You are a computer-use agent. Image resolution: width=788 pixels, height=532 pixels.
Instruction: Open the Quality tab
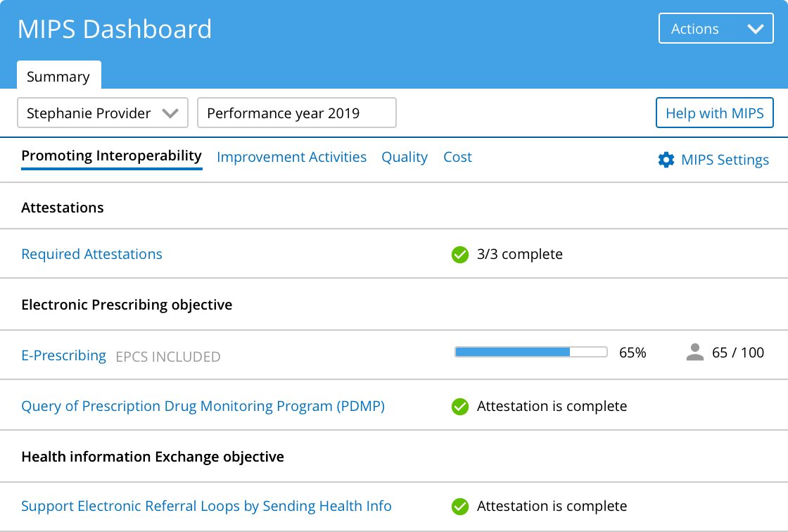click(404, 157)
